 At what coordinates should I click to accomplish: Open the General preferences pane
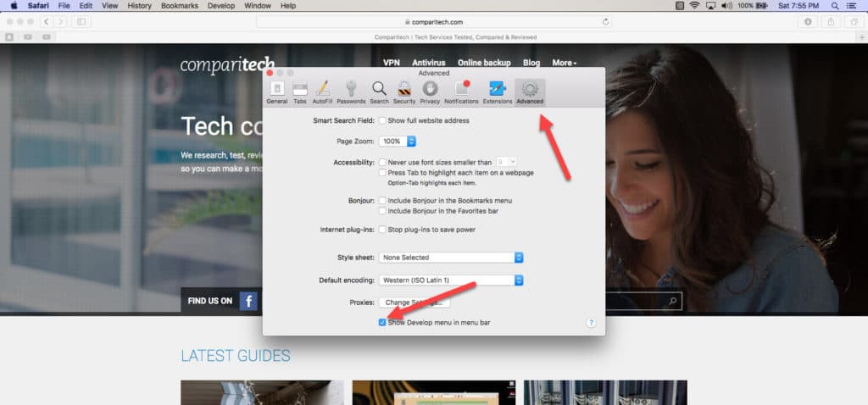[x=277, y=92]
